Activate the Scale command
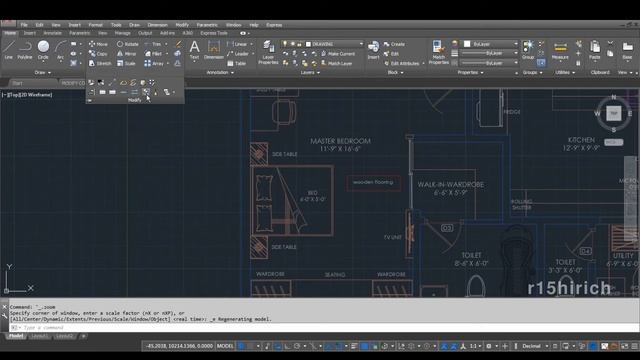Screen dimensions: 640x360 [x=126, y=64]
